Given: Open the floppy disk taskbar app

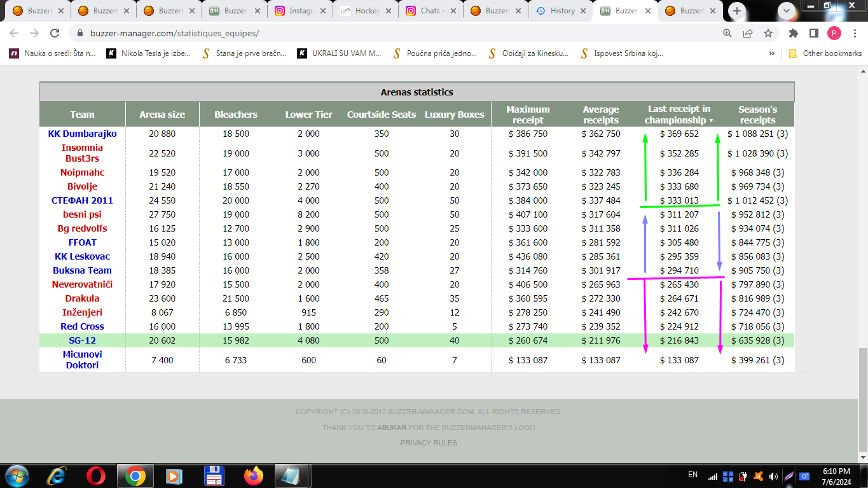Looking at the screenshot, I should tap(214, 476).
